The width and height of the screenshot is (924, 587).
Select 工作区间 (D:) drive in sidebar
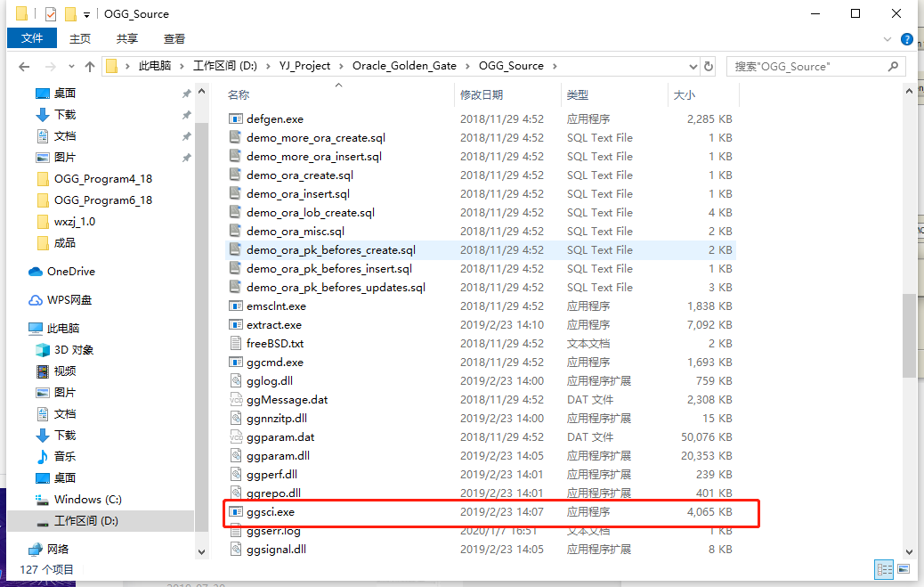click(86, 521)
